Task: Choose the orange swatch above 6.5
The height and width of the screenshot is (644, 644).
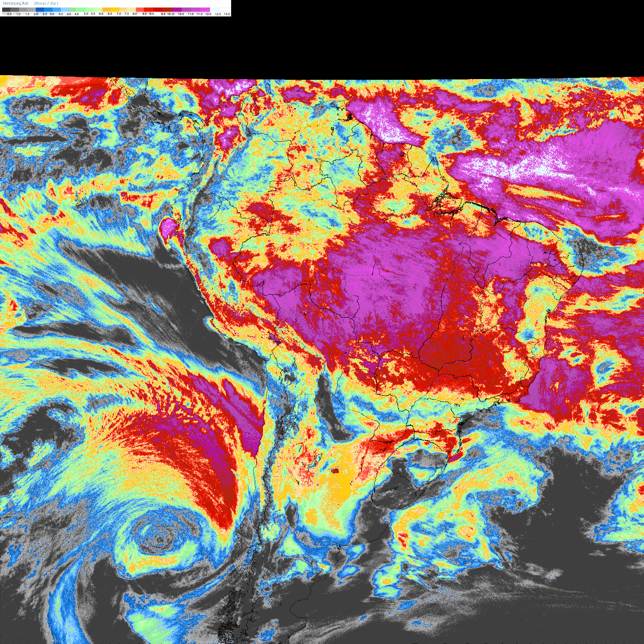Action: (x=106, y=10)
